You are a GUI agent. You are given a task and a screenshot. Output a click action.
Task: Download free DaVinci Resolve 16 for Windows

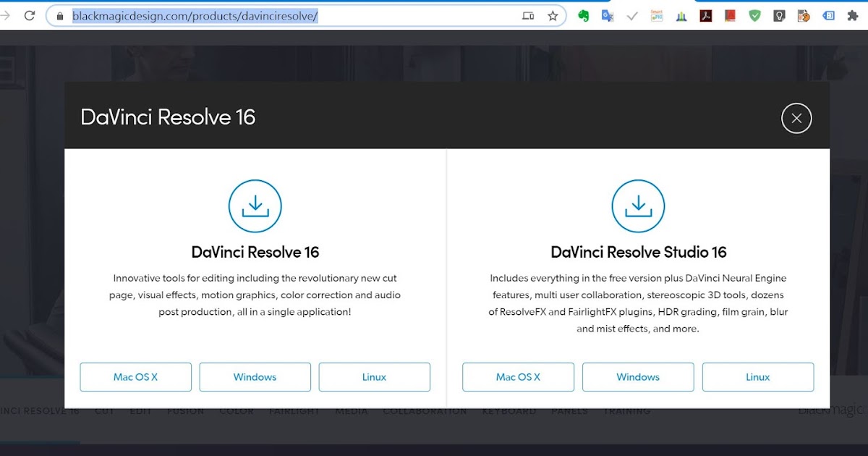(255, 377)
